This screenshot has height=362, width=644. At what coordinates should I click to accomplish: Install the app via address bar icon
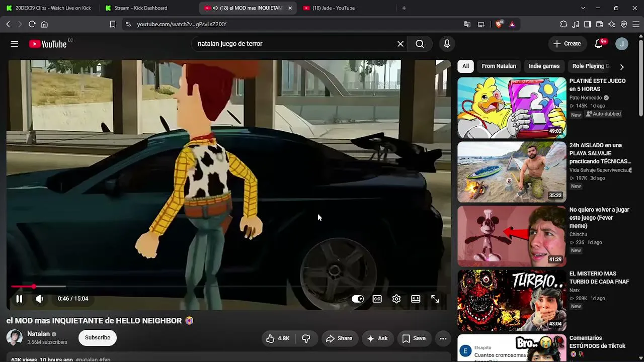point(481,24)
